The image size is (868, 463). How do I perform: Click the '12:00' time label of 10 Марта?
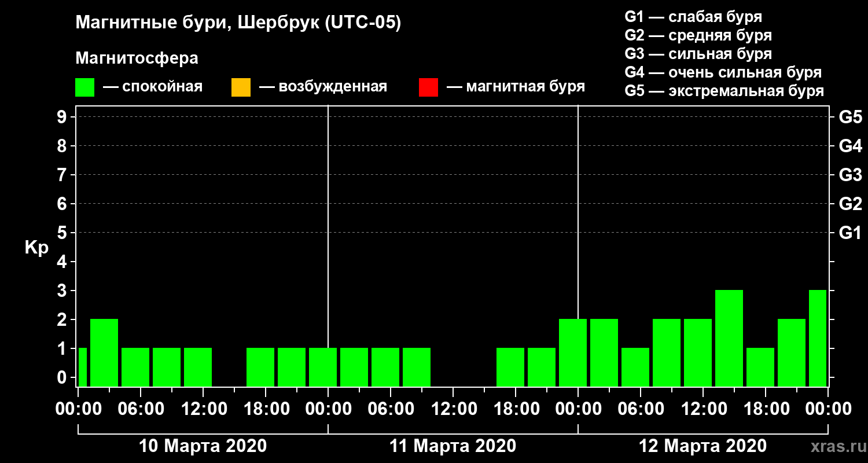[x=203, y=409]
